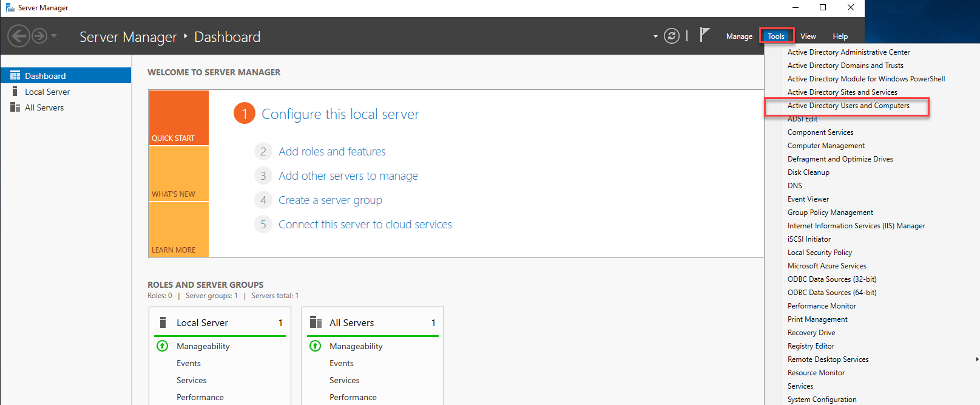Select Performance Monitor from Tools menu
This screenshot has height=405, width=980.
coord(822,306)
